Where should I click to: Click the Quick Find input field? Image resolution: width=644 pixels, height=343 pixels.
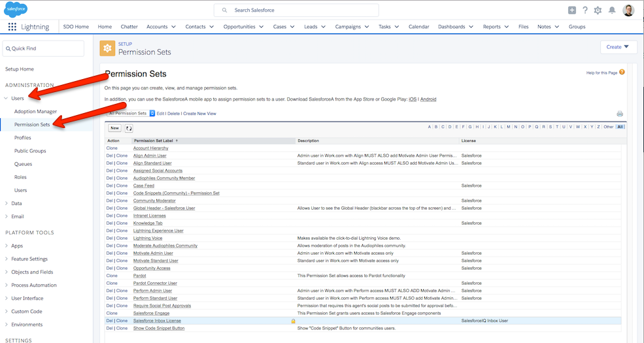[x=43, y=48]
